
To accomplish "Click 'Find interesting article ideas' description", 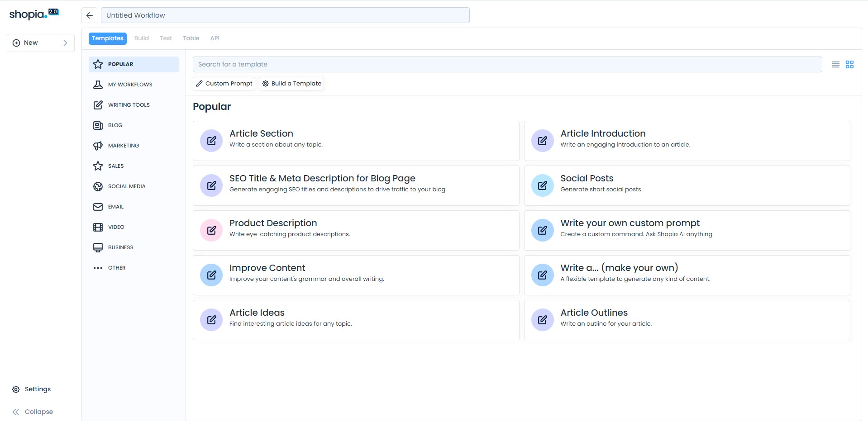I will (x=291, y=324).
